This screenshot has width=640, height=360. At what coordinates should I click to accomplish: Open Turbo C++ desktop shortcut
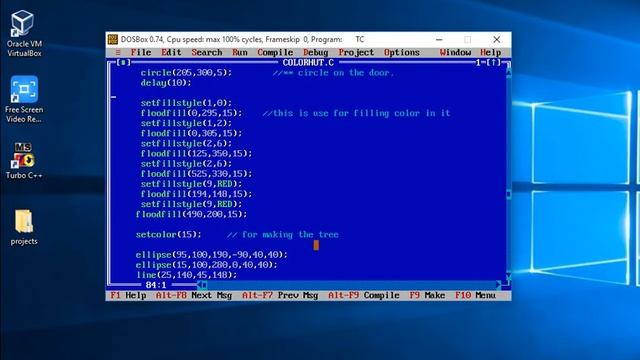point(24,160)
